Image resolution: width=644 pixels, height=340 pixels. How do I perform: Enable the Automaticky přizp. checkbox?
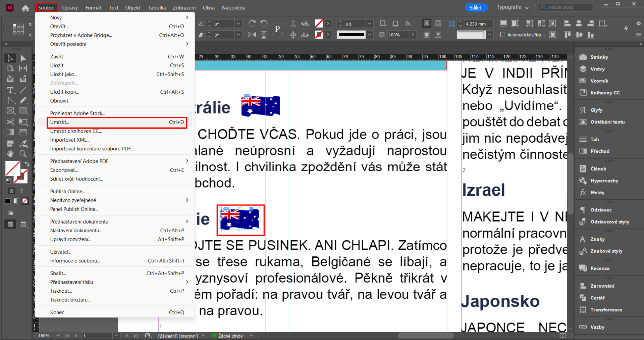click(503, 35)
